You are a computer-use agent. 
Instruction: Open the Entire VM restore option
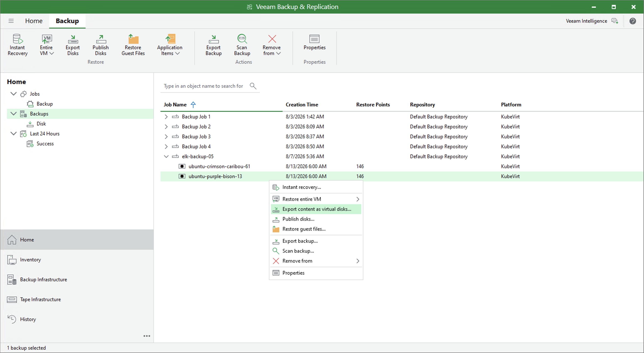coord(47,45)
